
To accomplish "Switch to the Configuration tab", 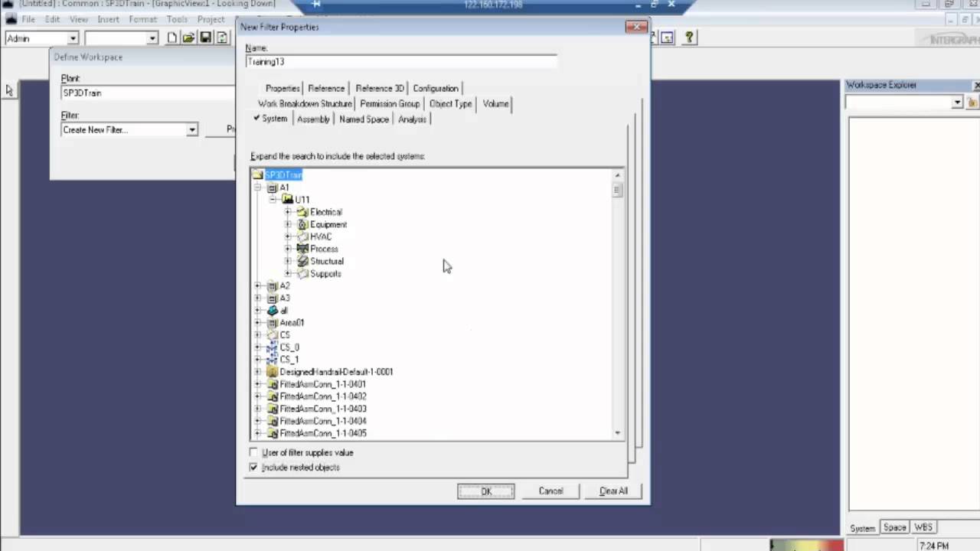I will (x=436, y=89).
